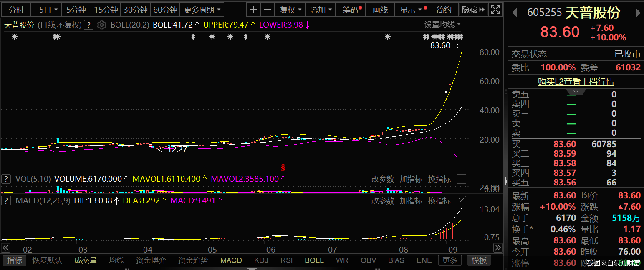Close the MACD indicator panel
This screenshot has height=270, width=644.
[461, 201]
